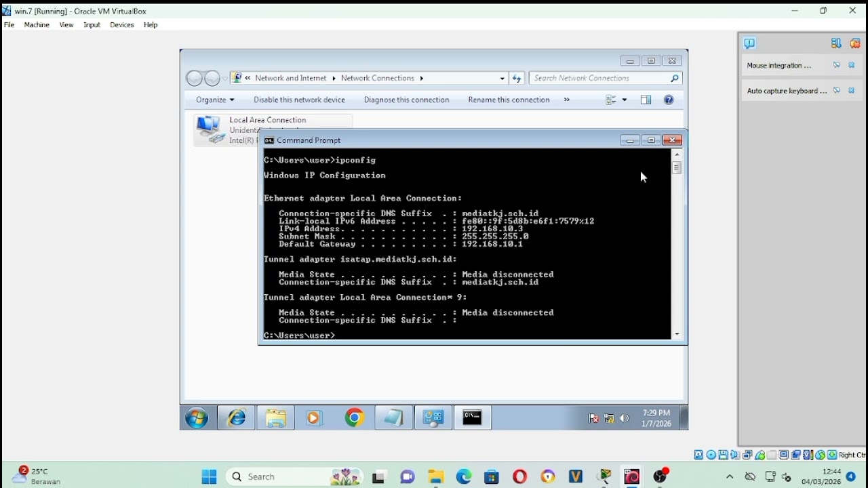The height and width of the screenshot is (488, 868).
Task: Click the Command Prompt taskbar button in guest
Action: tap(473, 419)
